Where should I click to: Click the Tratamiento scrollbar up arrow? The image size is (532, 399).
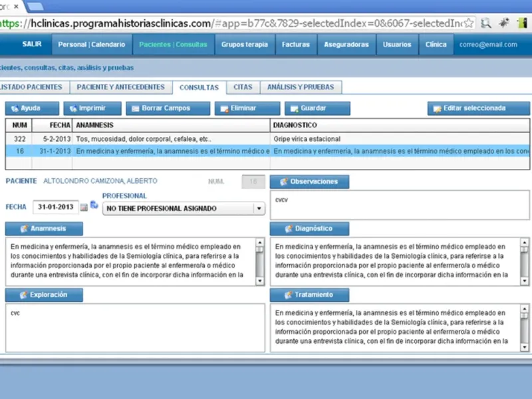coord(525,309)
